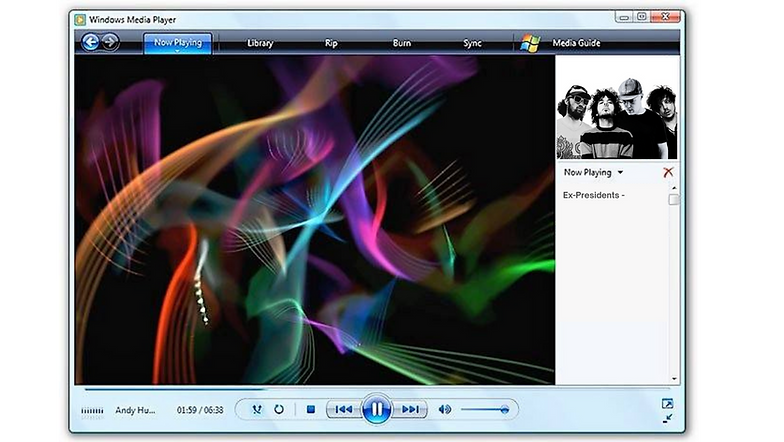Go forward with the Forward arrow
This screenshot has height=442, width=784.
(110, 42)
